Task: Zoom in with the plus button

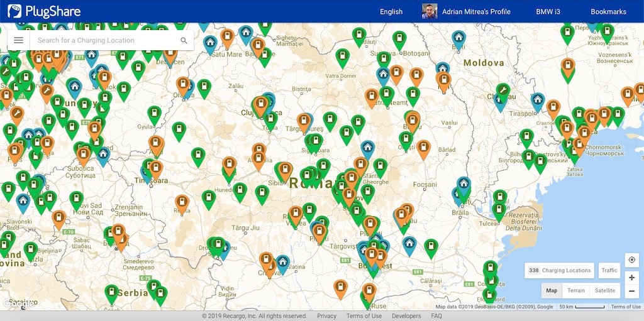Action: 631,277
